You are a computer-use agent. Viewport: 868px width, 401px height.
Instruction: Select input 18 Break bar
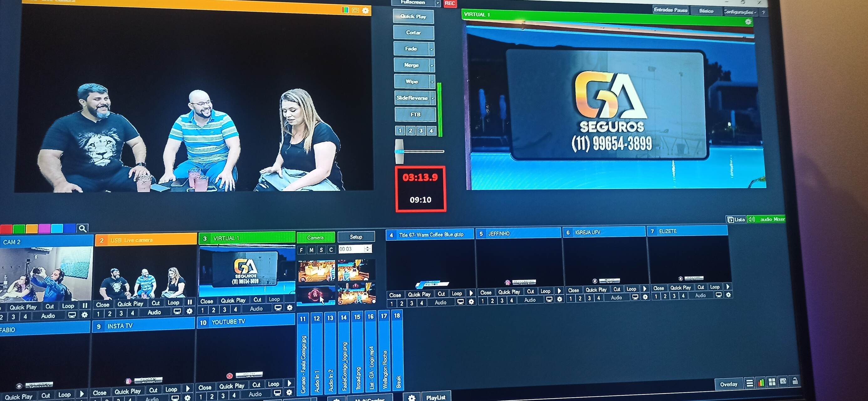(398, 351)
